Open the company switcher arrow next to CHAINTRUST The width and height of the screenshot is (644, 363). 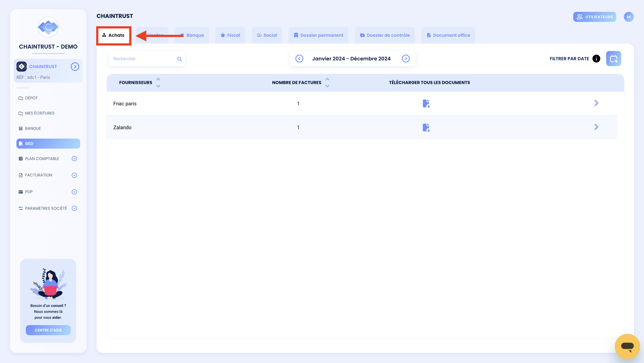[75, 67]
